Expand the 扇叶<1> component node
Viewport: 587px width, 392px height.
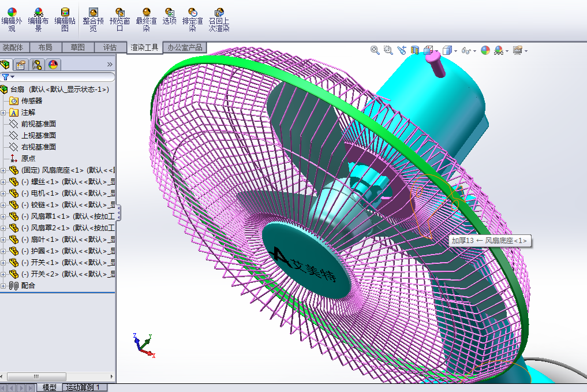[3, 240]
